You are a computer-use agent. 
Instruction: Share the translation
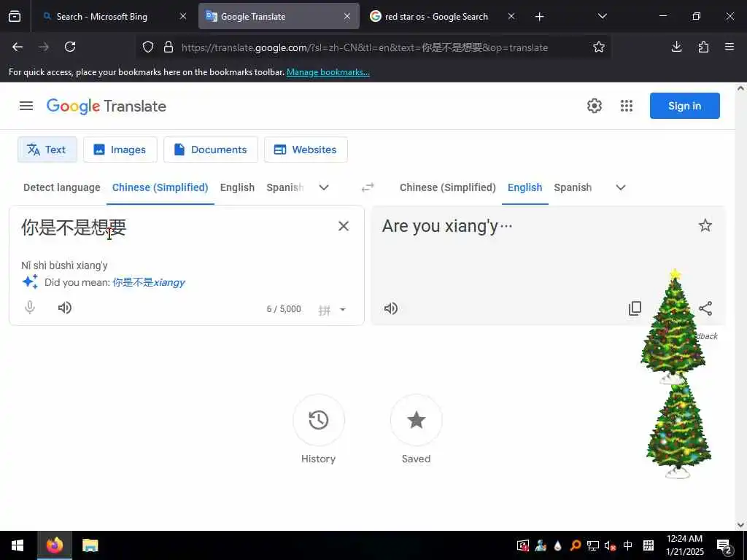coord(705,308)
